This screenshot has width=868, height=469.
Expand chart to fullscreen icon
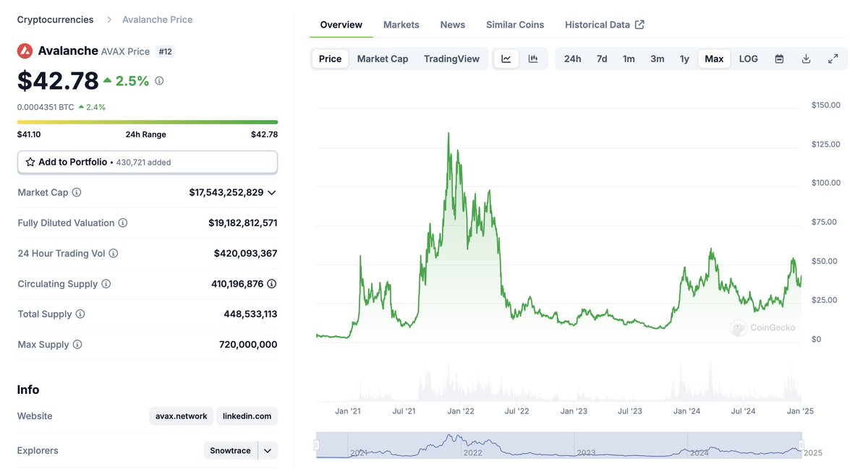[x=833, y=59]
